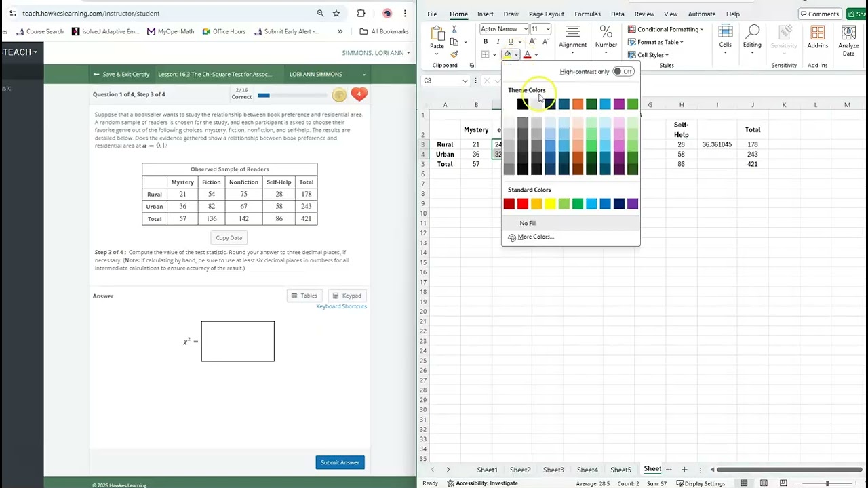Switch to the Sheet3 worksheet tab
868x488 pixels.
[x=553, y=470]
